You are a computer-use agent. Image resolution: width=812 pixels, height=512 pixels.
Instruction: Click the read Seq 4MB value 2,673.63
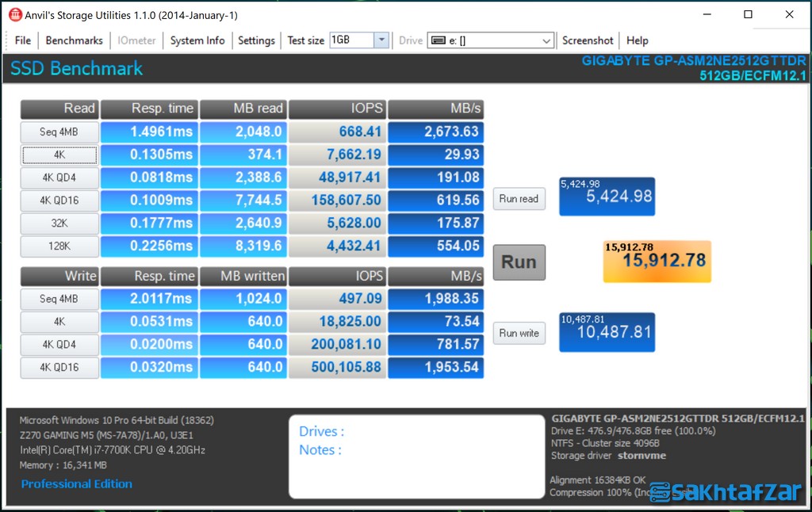436,132
